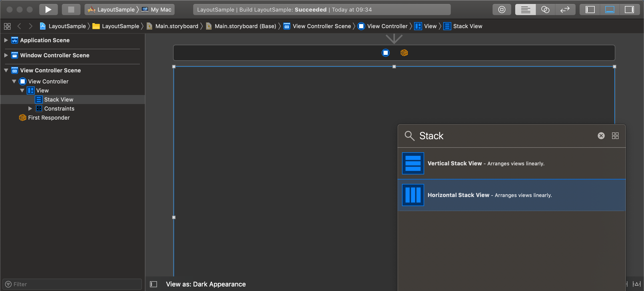644x291 pixels.
Task: Expand the Window Controller Scene
Action: 6,55
